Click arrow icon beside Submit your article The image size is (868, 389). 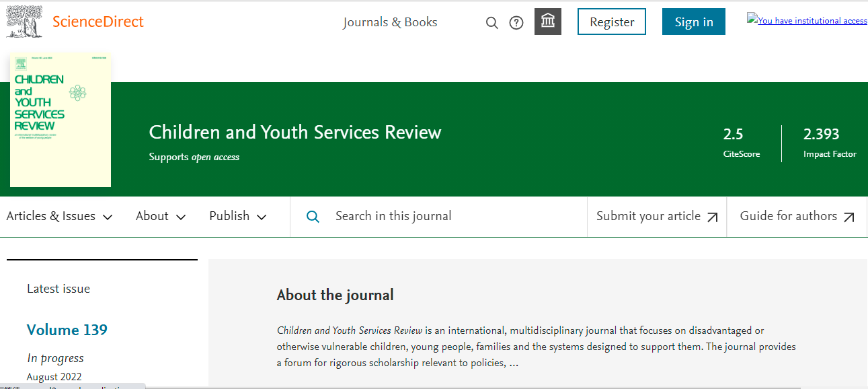(713, 217)
